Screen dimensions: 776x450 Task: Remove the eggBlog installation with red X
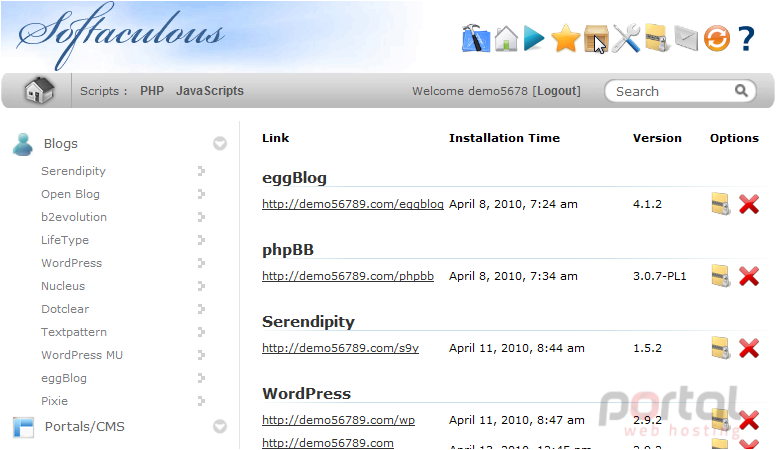click(749, 204)
